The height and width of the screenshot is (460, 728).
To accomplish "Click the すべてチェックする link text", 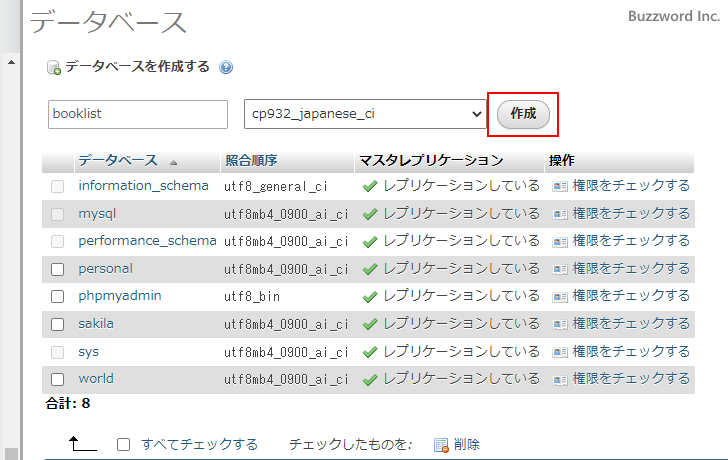I will [x=200, y=445].
